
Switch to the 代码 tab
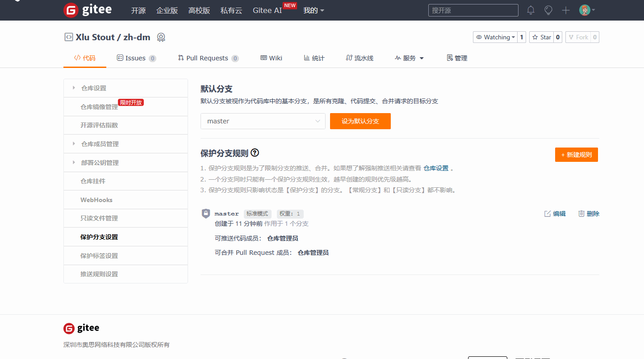tap(85, 58)
